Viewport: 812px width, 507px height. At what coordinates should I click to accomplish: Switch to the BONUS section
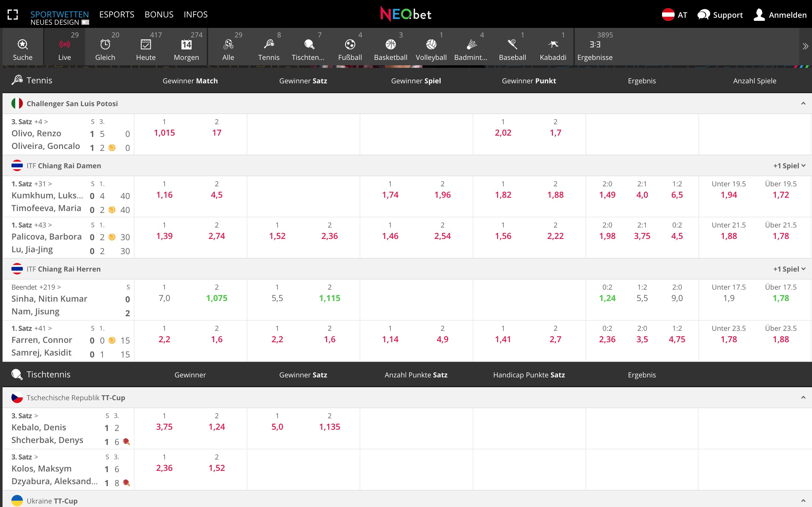tap(159, 15)
